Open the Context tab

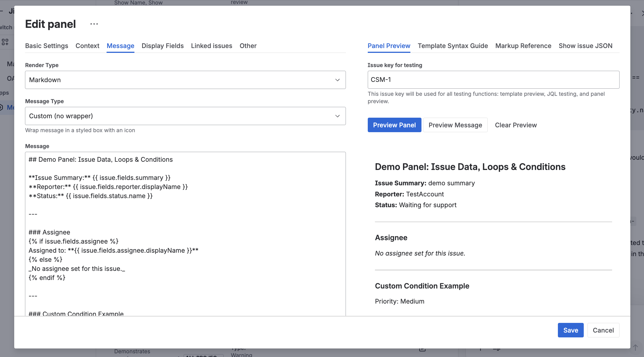(x=87, y=46)
